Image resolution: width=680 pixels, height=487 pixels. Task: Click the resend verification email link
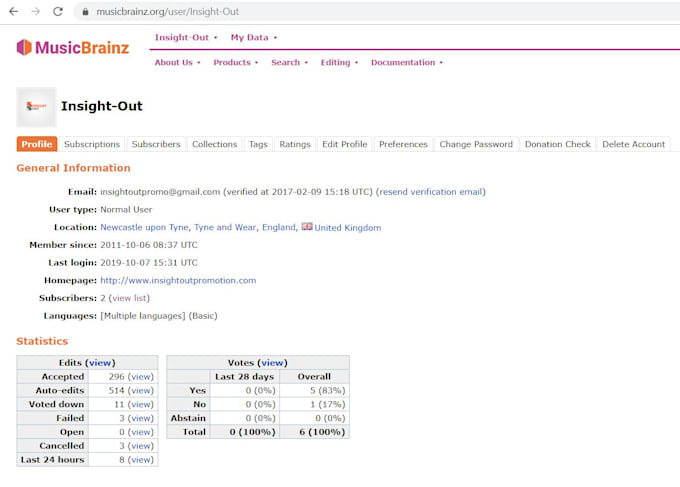(431, 192)
